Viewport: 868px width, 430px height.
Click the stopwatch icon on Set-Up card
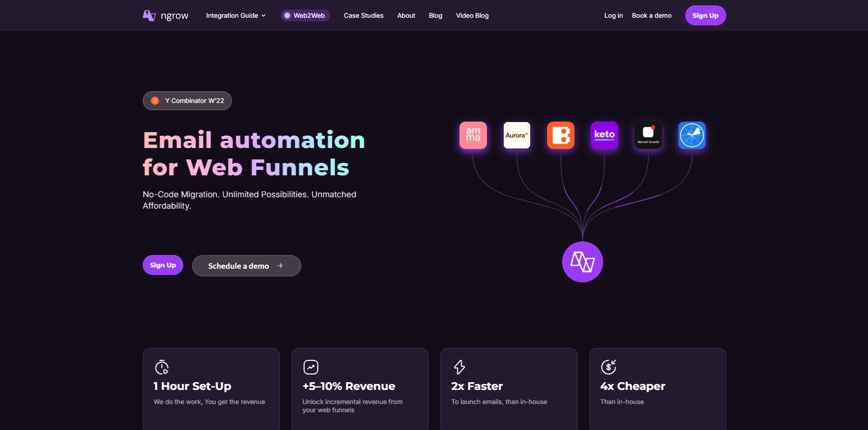tap(162, 367)
